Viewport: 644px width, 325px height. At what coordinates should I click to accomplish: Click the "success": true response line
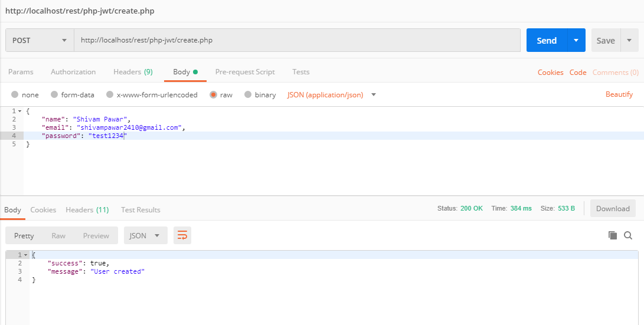point(79,263)
